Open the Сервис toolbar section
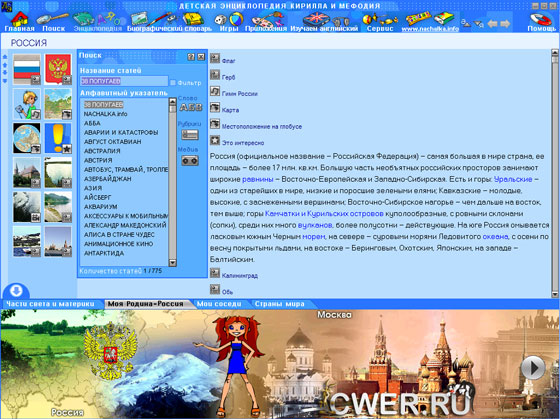Image resolution: width=560 pixels, height=419 pixels. (x=380, y=22)
